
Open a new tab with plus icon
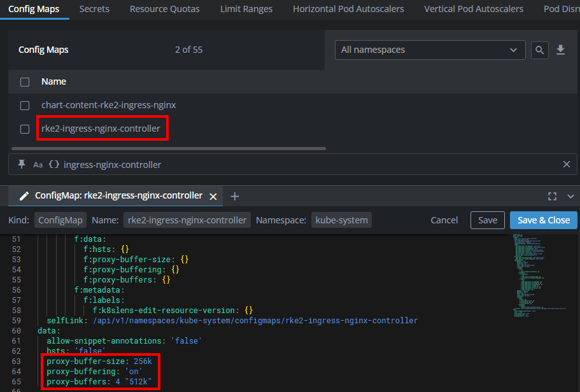point(234,196)
